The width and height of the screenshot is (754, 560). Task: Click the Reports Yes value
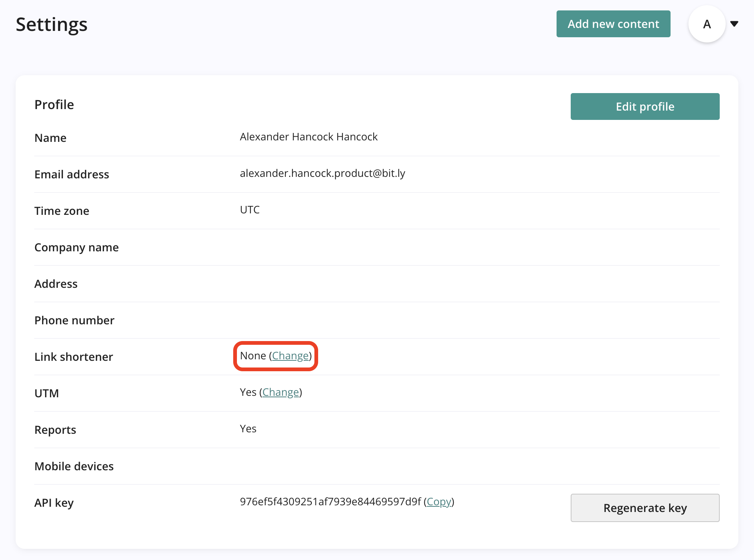[248, 429]
